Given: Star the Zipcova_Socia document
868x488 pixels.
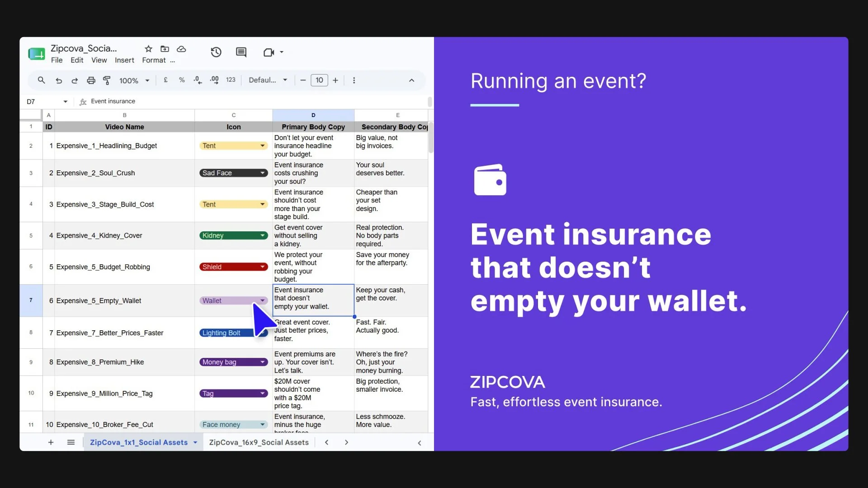Looking at the screenshot, I should coord(148,49).
